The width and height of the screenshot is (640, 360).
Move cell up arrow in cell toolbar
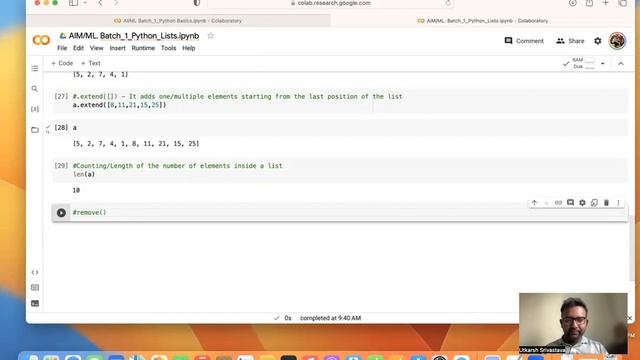point(534,203)
